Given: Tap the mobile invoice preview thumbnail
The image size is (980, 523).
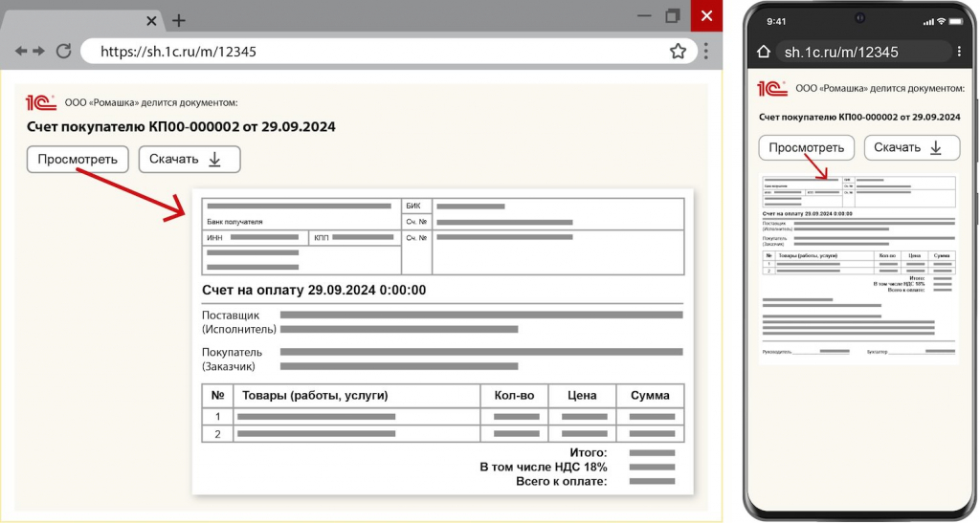Looking at the screenshot, I should coord(858,269).
